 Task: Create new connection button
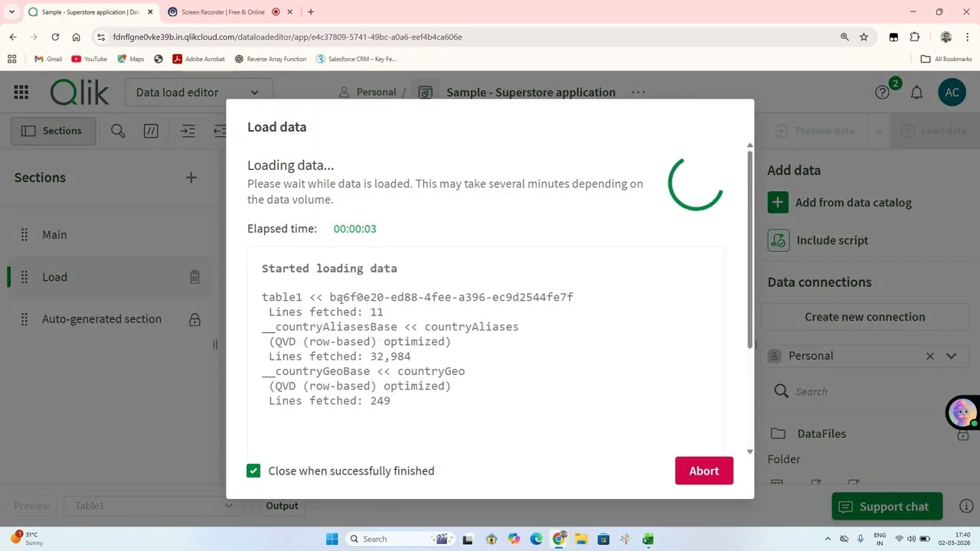pyautogui.click(x=864, y=317)
